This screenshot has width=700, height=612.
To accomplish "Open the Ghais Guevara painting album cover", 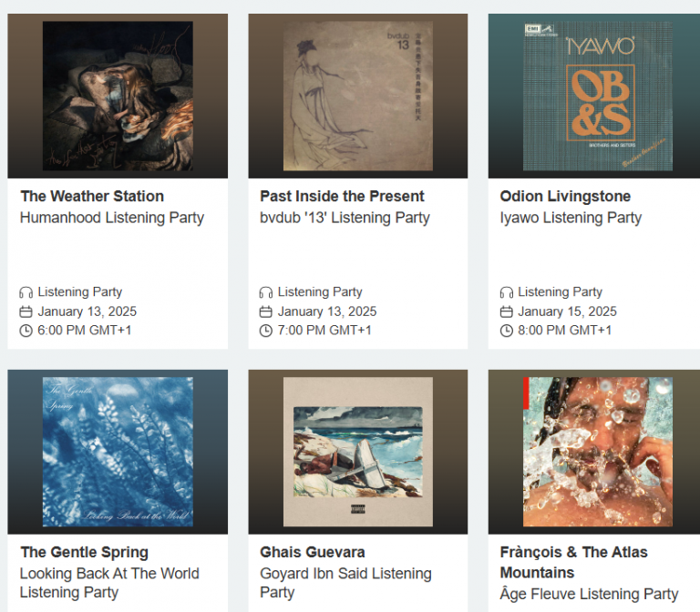I will 358,452.
